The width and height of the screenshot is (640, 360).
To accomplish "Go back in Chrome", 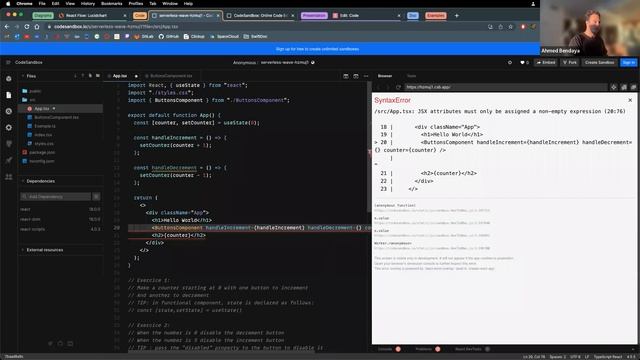I will point(7,27).
